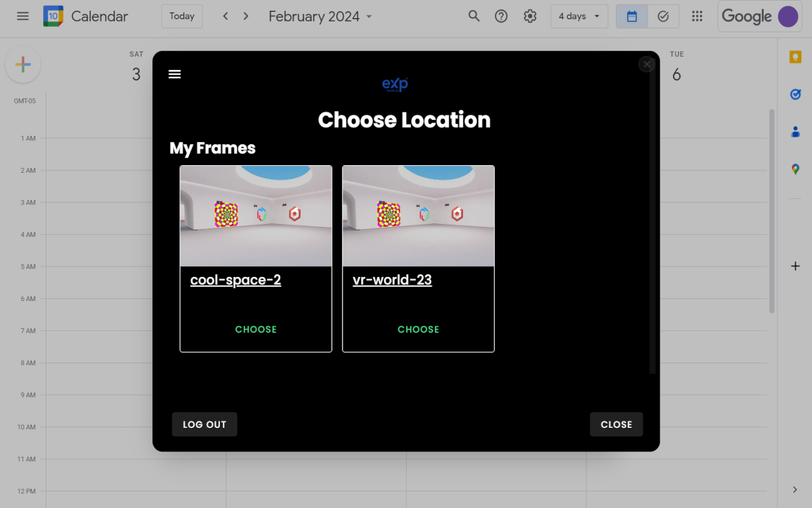Click the LOG OUT button
The width and height of the screenshot is (812, 508).
coord(204,425)
